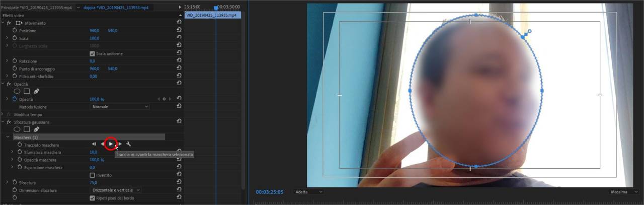Create ellipse mask under Sfocatura gaussiana
Image resolution: width=644 pixels, height=205 pixels.
coord(17,129)
